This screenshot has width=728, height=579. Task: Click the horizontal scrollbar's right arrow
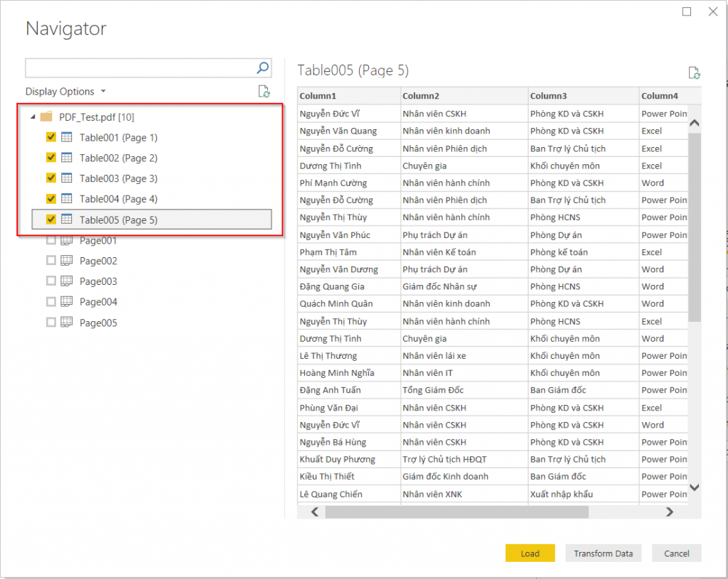[669, 512]
